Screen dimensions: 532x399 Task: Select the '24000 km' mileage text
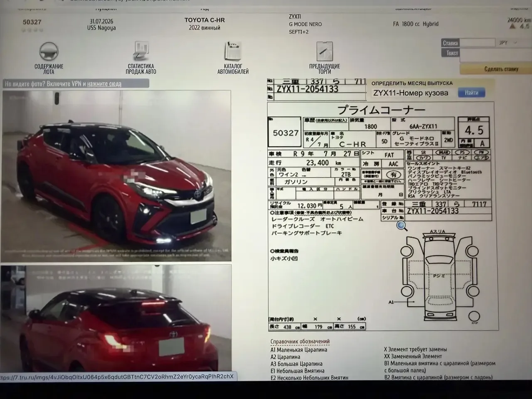click(519, 20)
